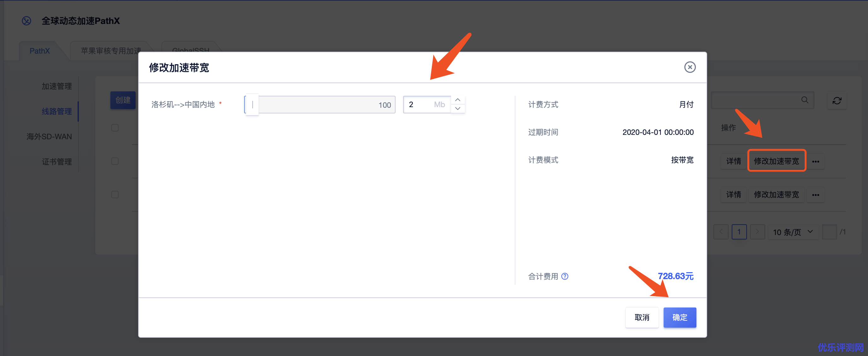Open first row's more options ellipsis
Screen dimensions: 868x356
815,162
